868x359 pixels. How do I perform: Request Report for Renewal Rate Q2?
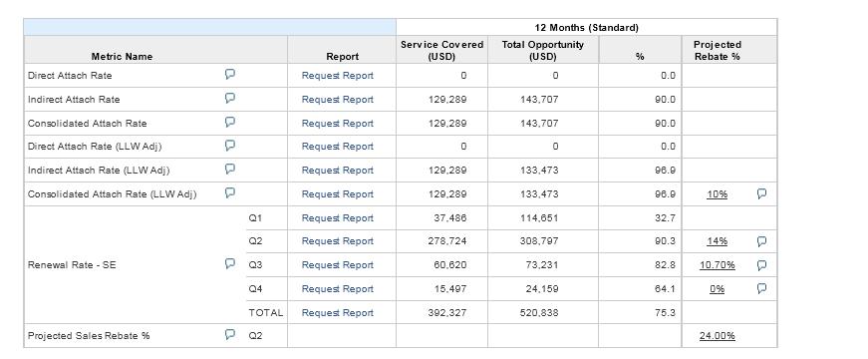[x=338, y=241]
